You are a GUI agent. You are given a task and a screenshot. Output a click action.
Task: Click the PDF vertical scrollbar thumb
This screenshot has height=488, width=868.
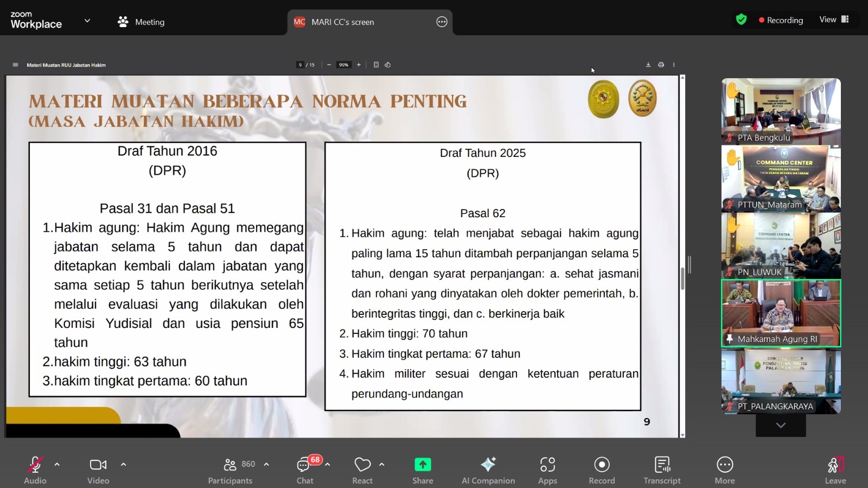(682, 278)
